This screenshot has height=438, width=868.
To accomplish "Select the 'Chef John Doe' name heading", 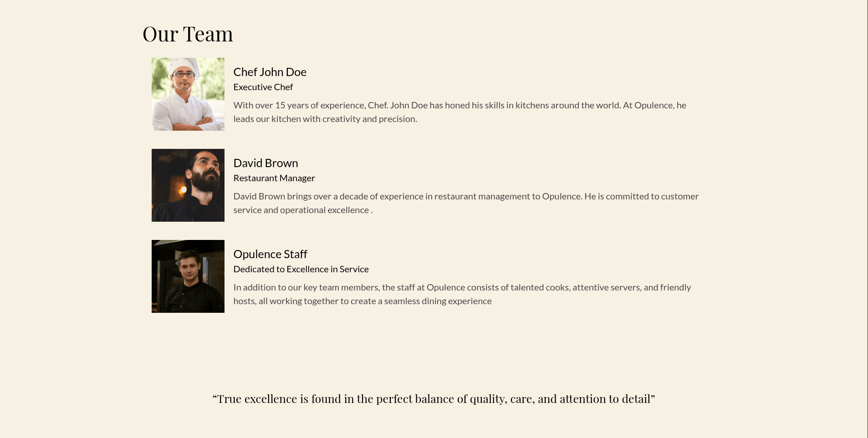I will 270,72.
